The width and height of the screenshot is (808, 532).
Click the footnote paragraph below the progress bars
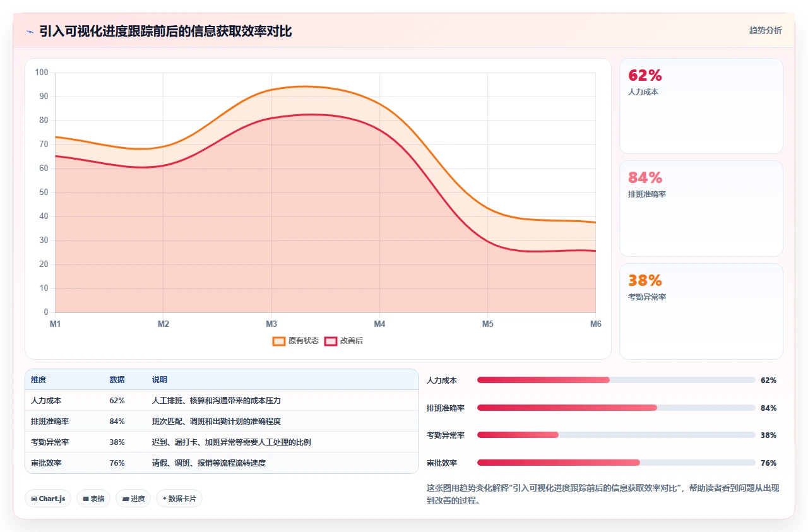click(604, 494)
